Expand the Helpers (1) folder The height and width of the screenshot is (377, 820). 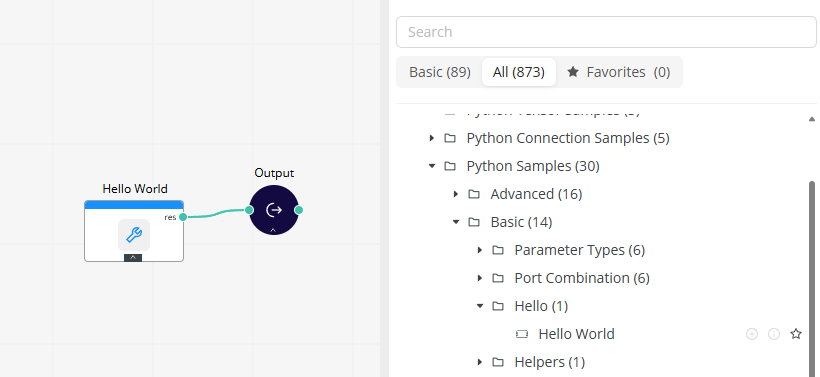(480, 362)
